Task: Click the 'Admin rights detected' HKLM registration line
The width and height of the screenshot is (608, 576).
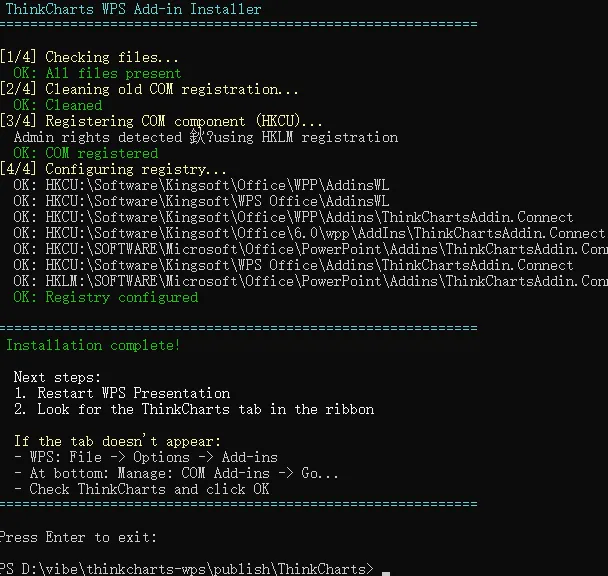Action: pos(206,137)
